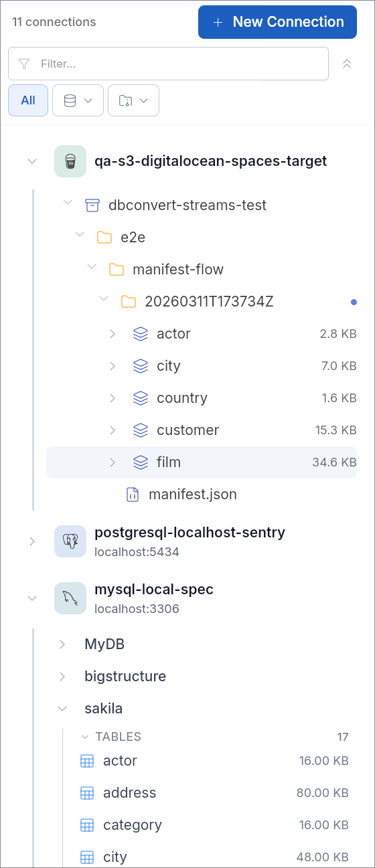Viewport: 375px width, 868px height.
Task: Click the dbconvert-streams-test bucket archive icon
Action: [92, 205]
